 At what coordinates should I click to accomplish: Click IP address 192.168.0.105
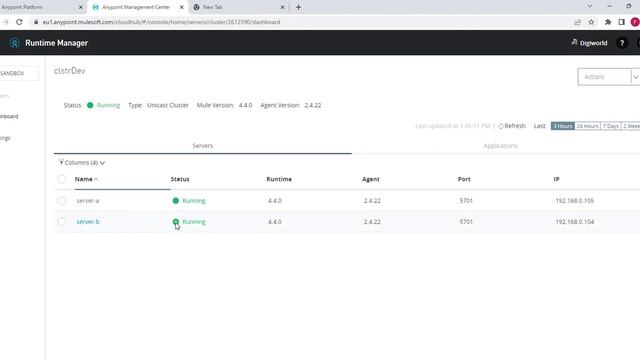coord(574,200)
